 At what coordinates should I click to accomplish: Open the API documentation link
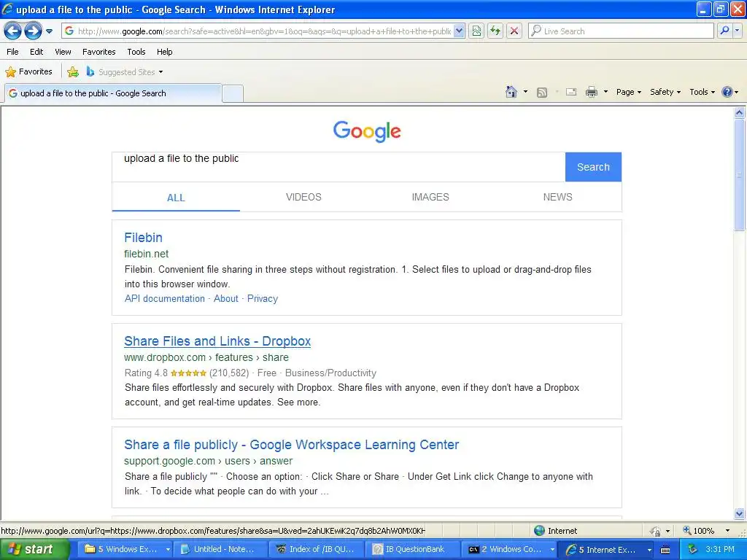[164, 298]
